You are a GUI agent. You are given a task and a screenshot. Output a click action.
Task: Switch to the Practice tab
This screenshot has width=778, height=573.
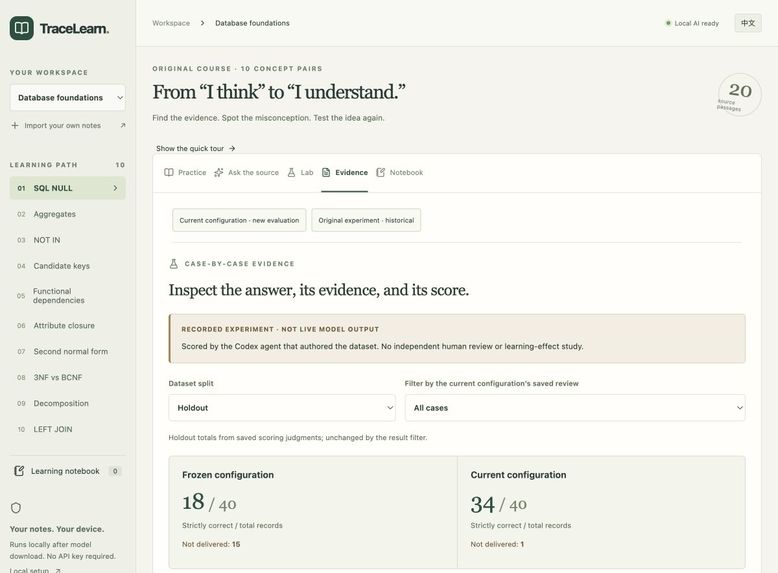pos(185,173)
